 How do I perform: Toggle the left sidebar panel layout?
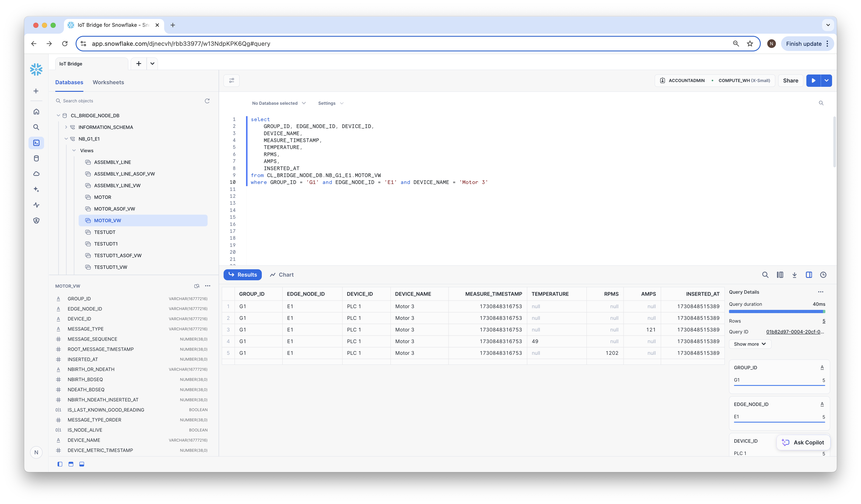(60, 464)
